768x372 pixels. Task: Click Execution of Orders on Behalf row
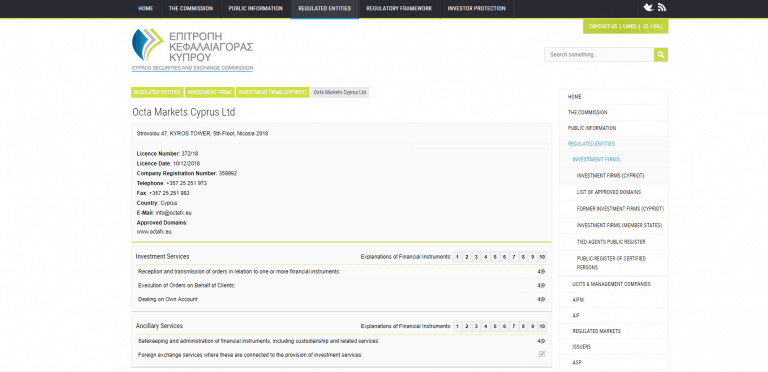(341, 285)
